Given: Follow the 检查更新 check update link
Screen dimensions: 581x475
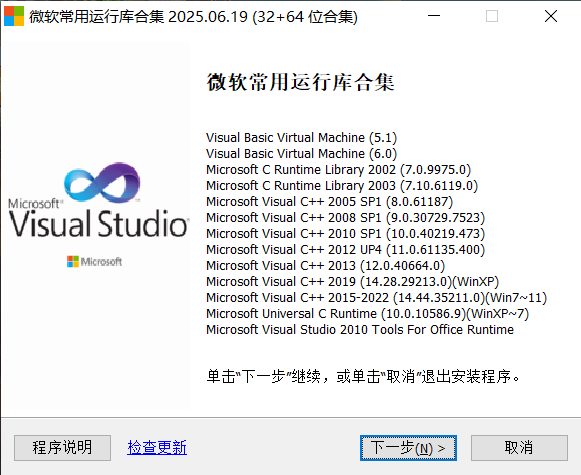Looking at the screenshot, I should 157,448.
